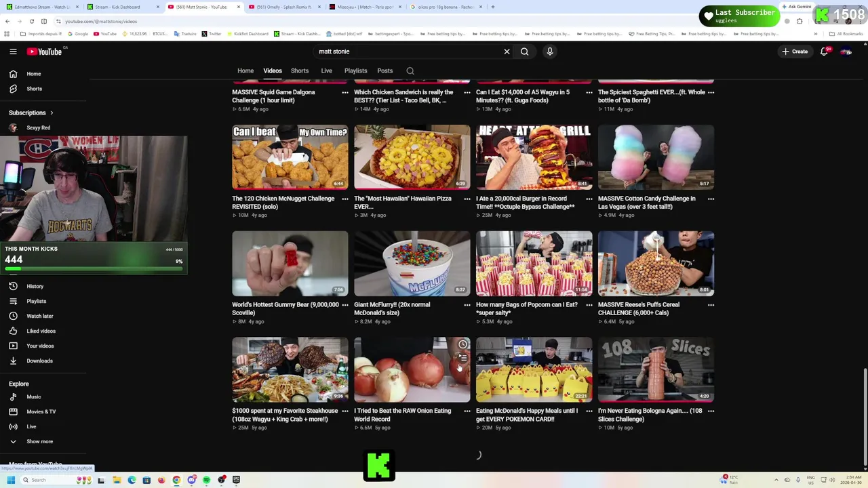Launch Firefox from the taskbar
The image size is (868, 488).
(x=161, y=480)
